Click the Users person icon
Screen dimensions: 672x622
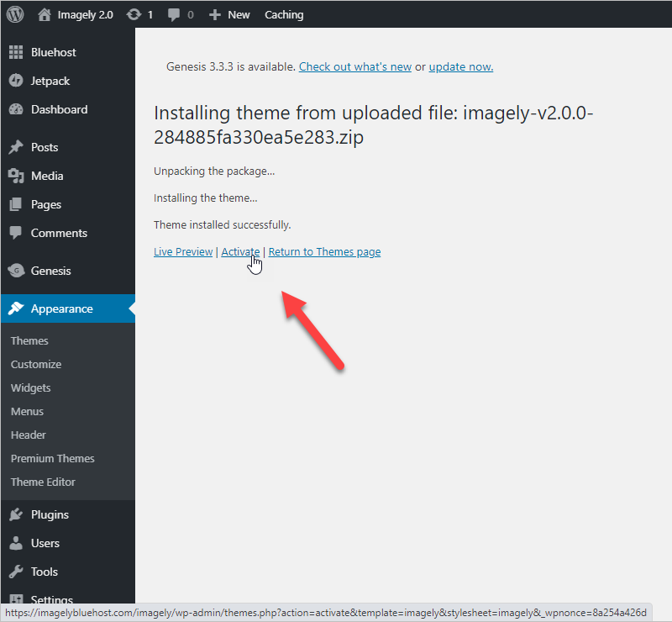click(x=16, y=543)
